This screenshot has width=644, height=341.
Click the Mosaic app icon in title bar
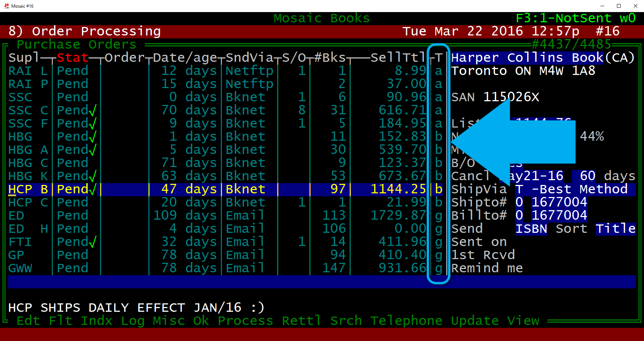(7, 6)
